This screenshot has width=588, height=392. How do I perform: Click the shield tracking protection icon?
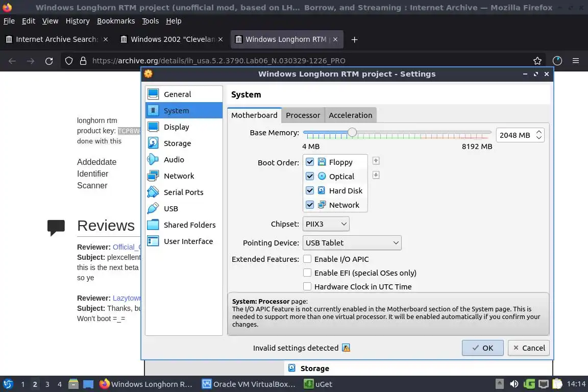68,61
